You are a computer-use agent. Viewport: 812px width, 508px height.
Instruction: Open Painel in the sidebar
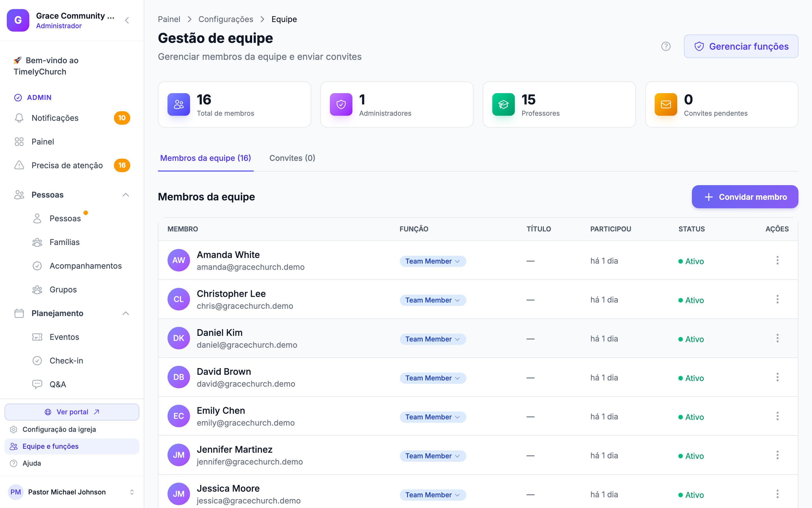(x=72, y=142)
